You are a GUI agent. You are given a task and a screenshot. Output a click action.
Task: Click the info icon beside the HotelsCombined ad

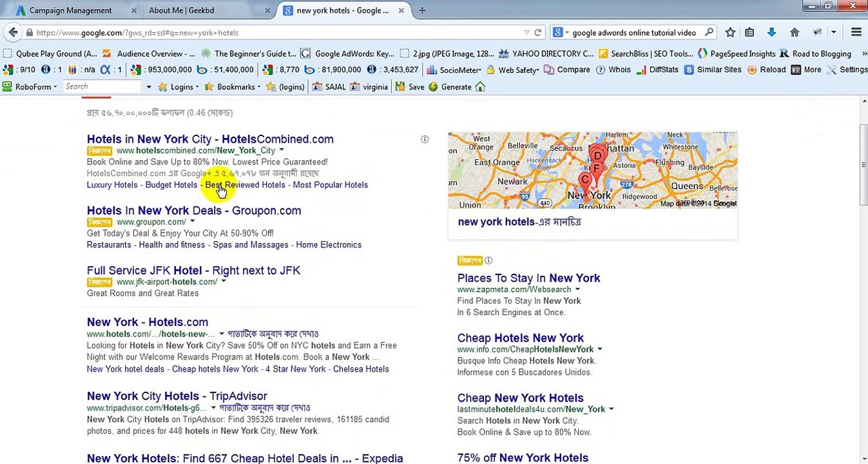click(425, 139)
